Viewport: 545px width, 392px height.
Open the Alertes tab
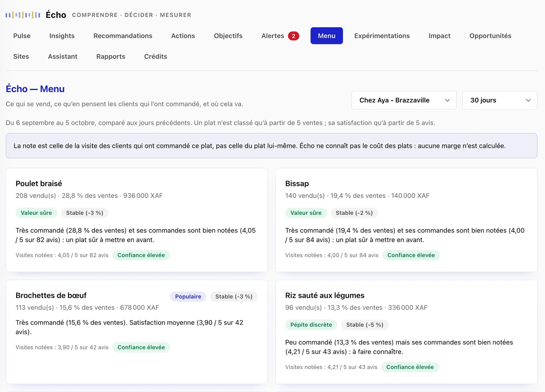pos(280,36)
